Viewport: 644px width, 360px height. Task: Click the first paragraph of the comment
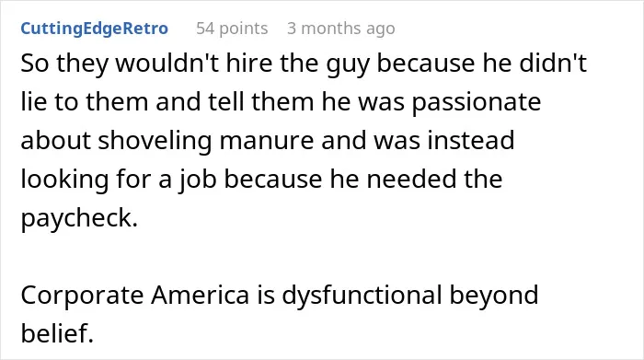[x=304, y=141]
